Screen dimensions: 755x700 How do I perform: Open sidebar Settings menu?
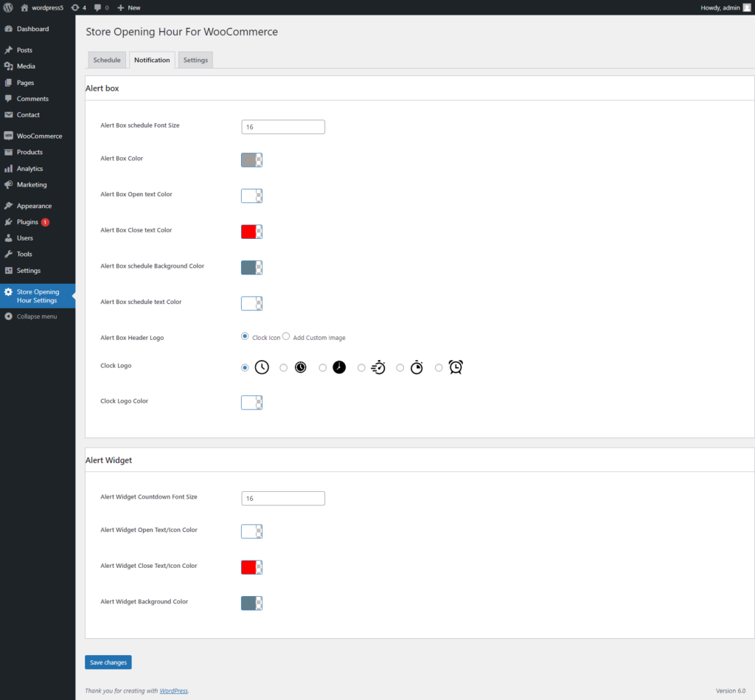38,271
